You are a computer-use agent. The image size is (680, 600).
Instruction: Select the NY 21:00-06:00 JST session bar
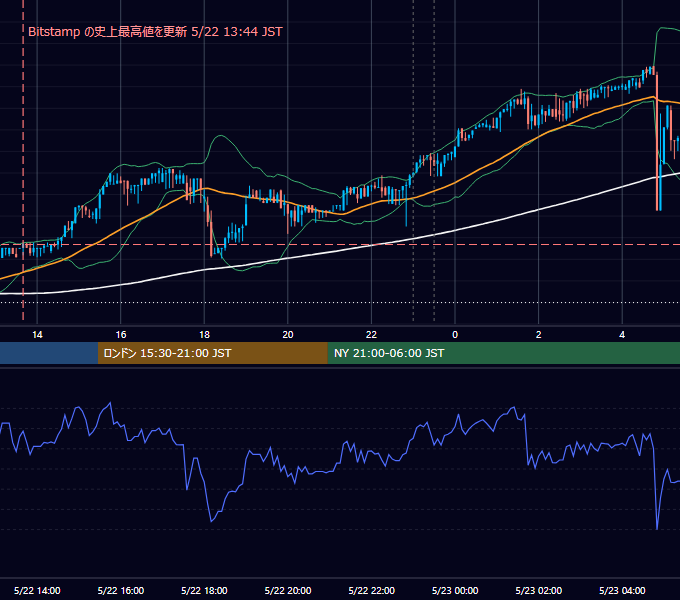point(503,353)
